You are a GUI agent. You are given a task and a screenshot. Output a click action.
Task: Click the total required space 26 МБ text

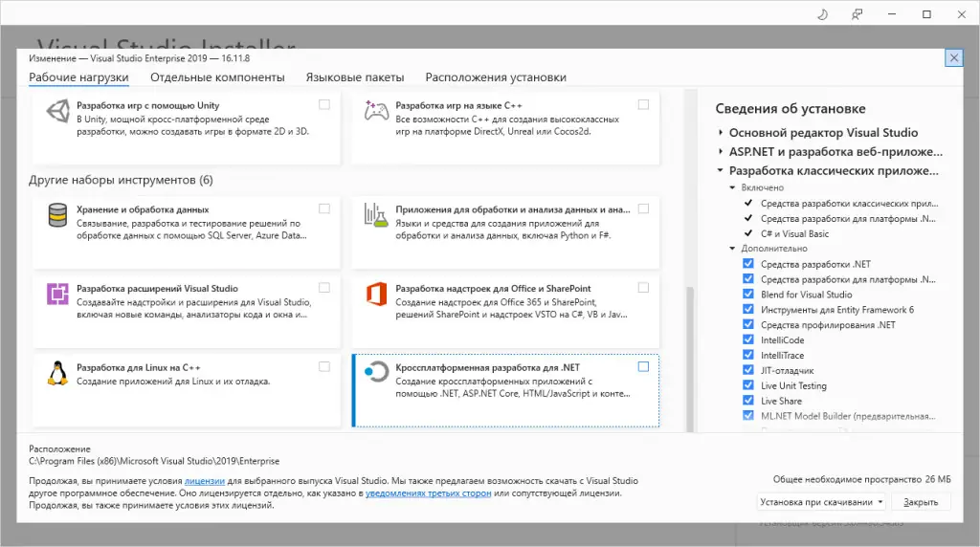tap(862, 479)
